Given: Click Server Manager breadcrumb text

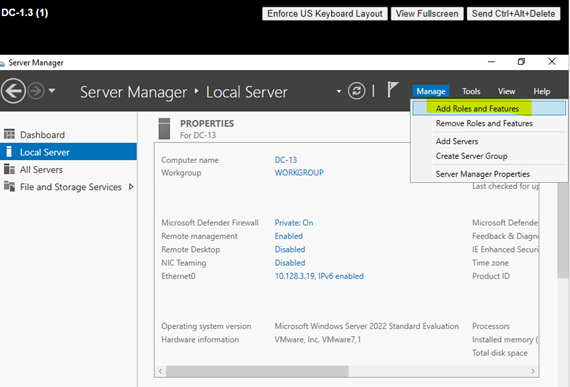Looking at the screenshot, I should coord(133,92).
